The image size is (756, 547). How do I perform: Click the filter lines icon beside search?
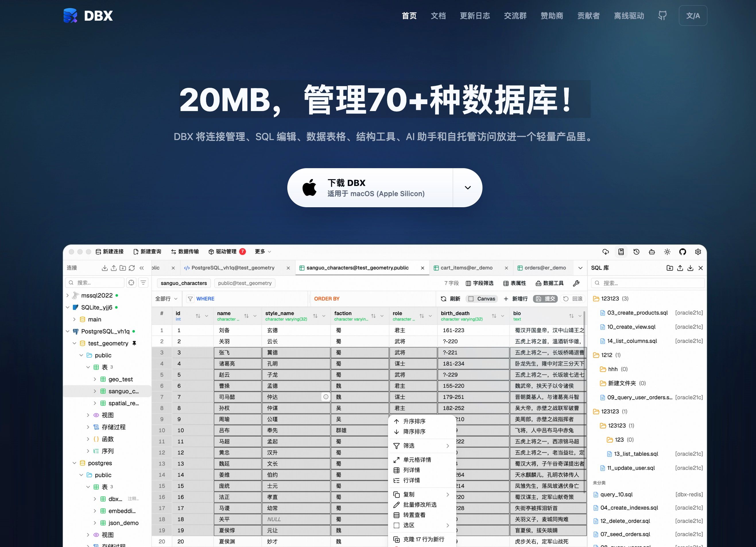143,283
